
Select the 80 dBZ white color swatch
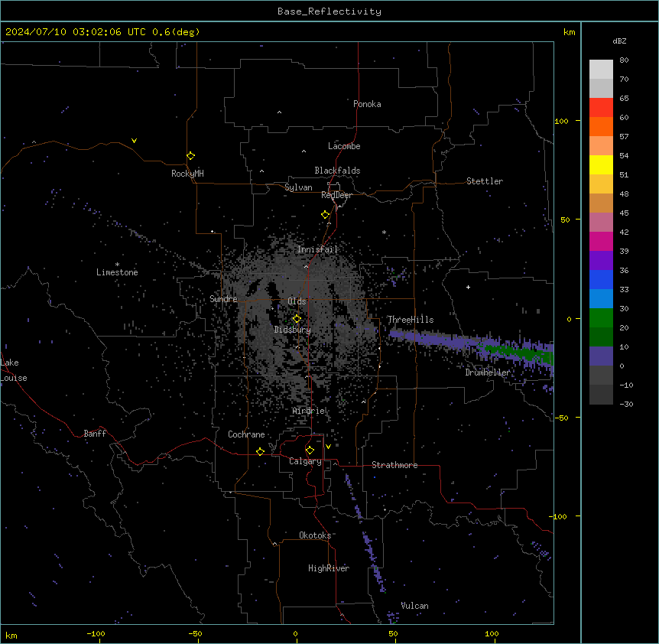pos(601,70)
